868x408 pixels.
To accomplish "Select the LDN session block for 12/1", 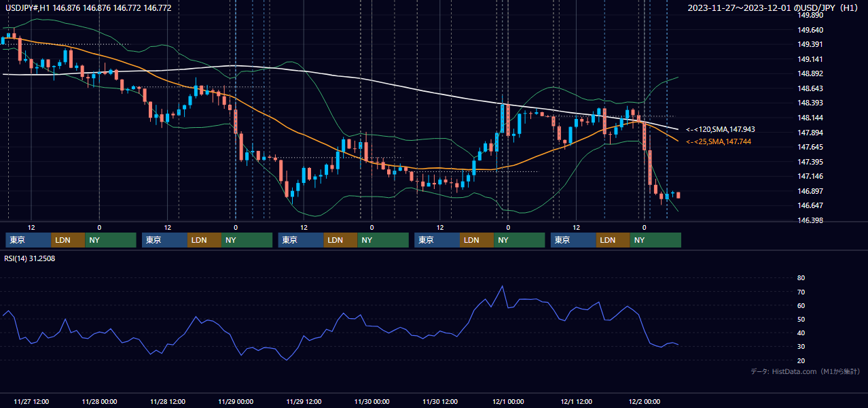I will [614, 240].
